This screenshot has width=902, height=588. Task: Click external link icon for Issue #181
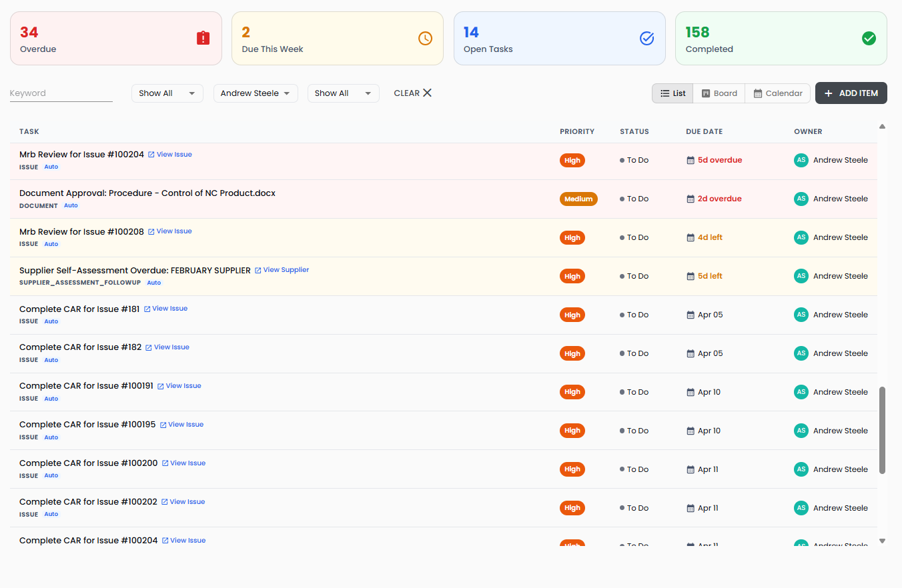147,309
